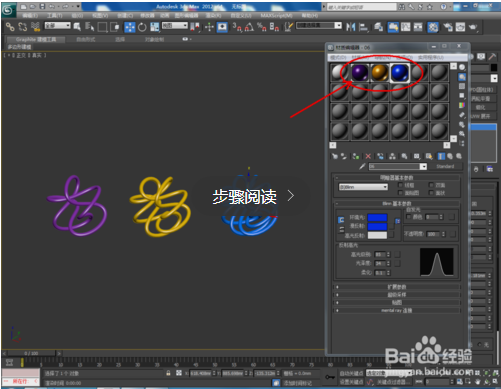Expand the 扩展参数 rollout
The image size is (501, 389).
[397, 287]
